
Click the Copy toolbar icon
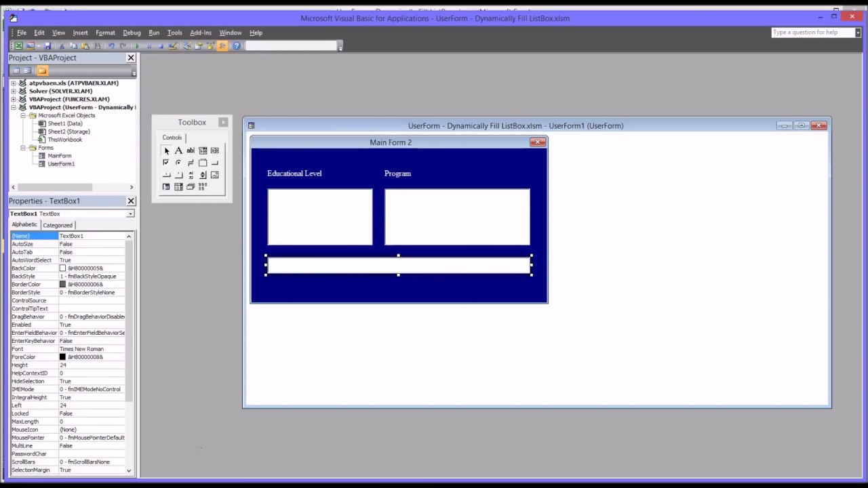click(x=73, y=46)
